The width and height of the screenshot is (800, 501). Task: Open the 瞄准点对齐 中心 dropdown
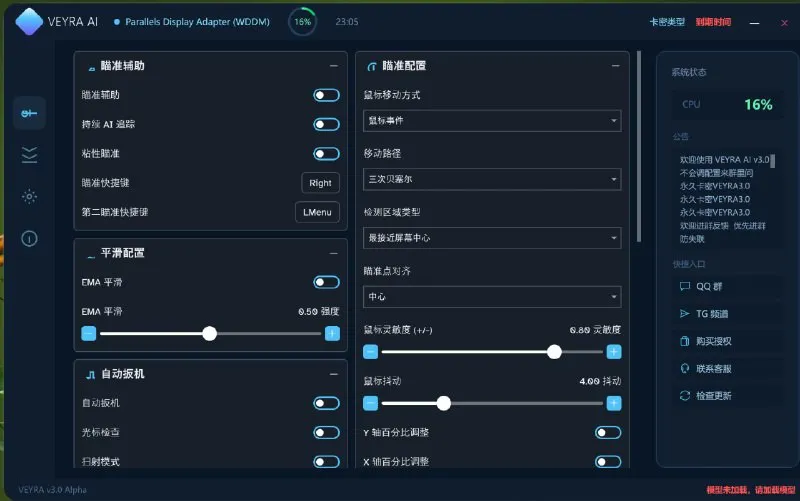[492, 296]
